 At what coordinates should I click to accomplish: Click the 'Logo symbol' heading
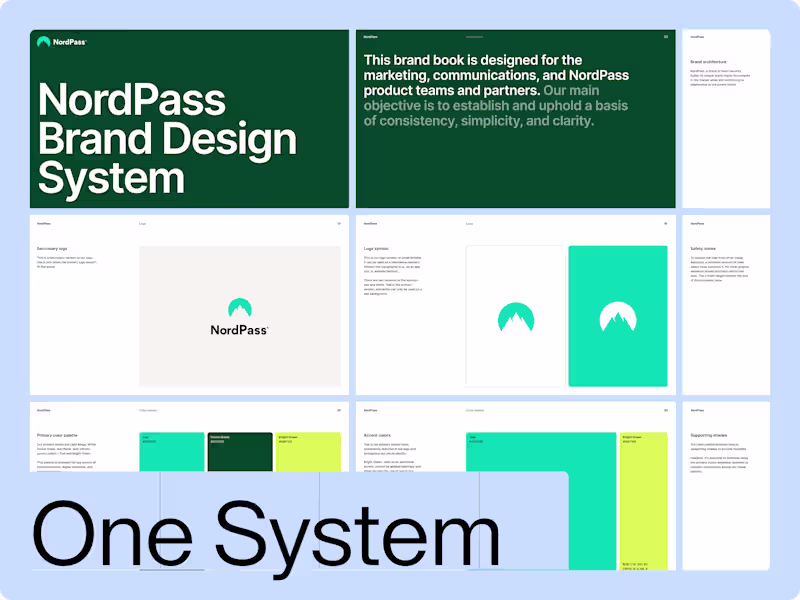pyautogui.click(x=376, y=248)
